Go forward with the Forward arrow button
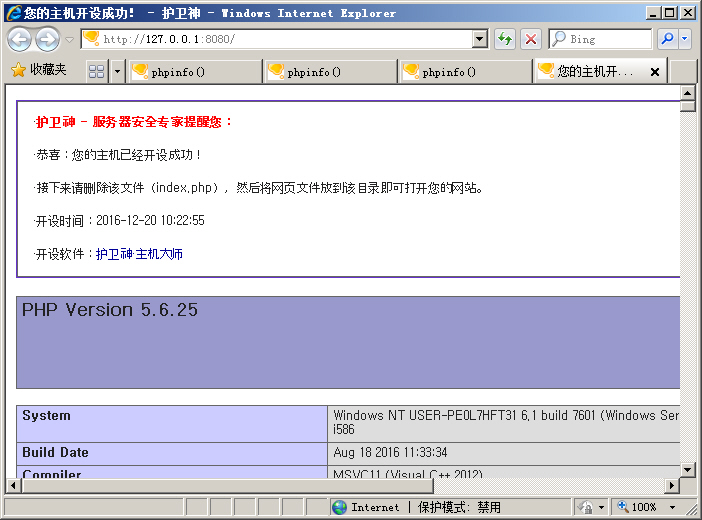Viewport: 702px width, 520px height. click(x=47, y=39)
